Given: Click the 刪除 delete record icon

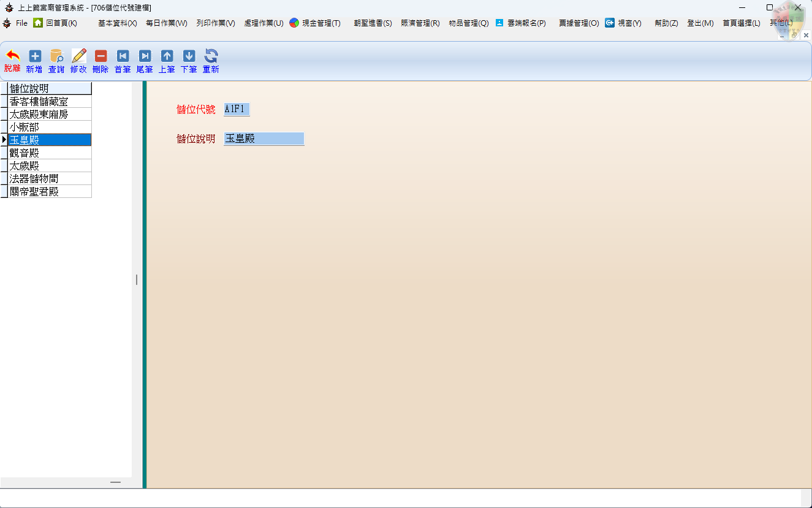Looking at the screenshot, I should coord(101,56).
